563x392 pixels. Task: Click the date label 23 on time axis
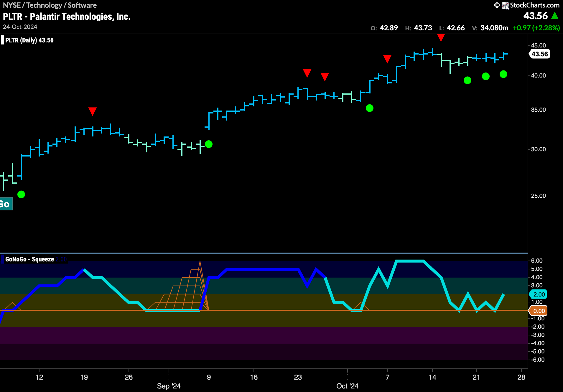point(298,377)
